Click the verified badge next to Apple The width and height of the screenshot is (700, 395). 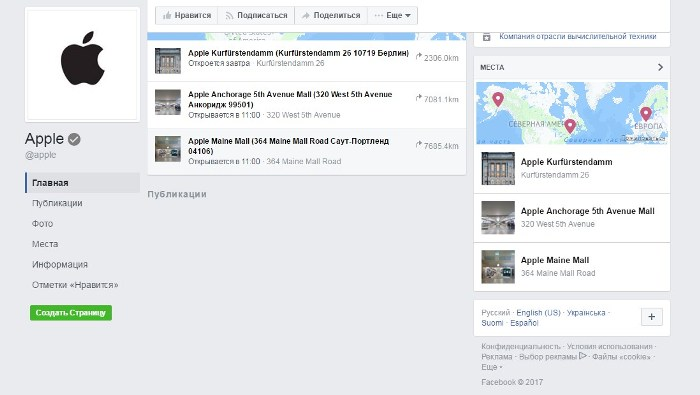click(x=74, y=139)
